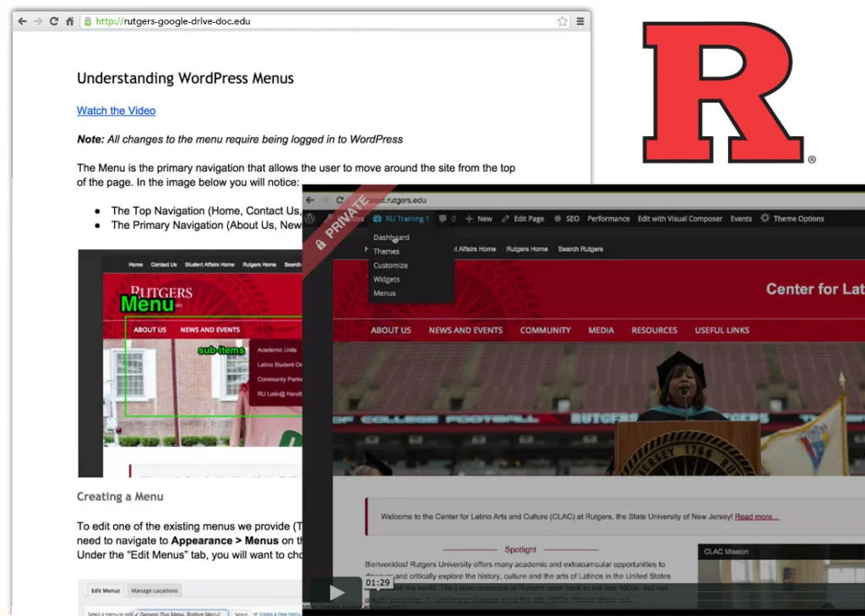Click the comments bubble in WordPress admin bar
865x616 pixels.
[x=446, y=219]
